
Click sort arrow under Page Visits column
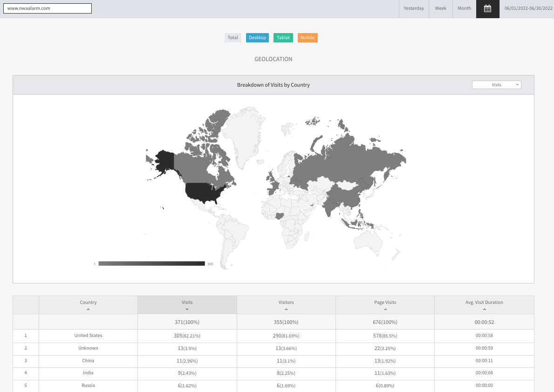pyautogui.click(x=385, y=309)
